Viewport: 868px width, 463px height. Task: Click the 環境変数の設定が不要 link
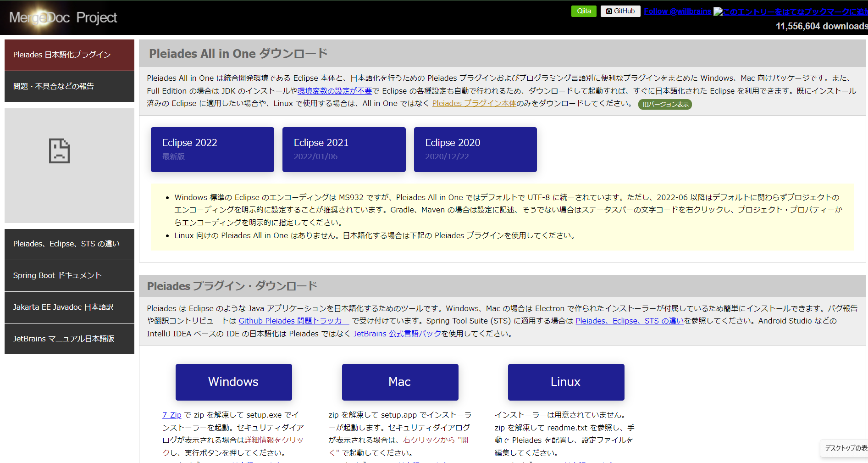pos(335,91)
